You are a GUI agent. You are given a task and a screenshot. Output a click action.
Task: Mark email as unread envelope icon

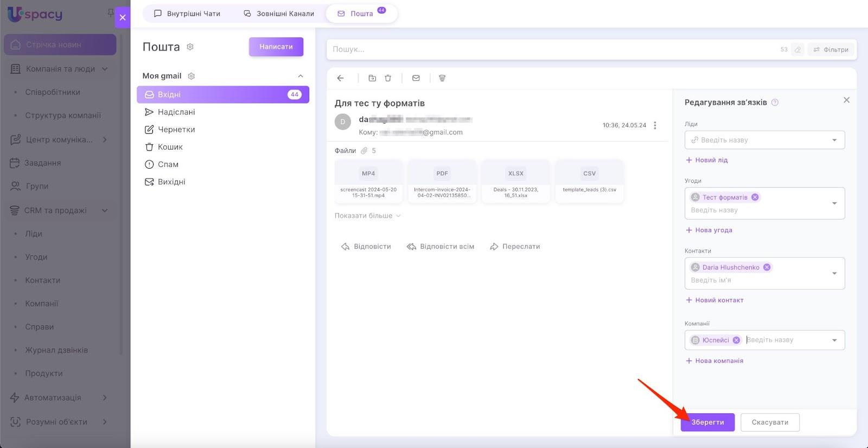tap(416, 78)
